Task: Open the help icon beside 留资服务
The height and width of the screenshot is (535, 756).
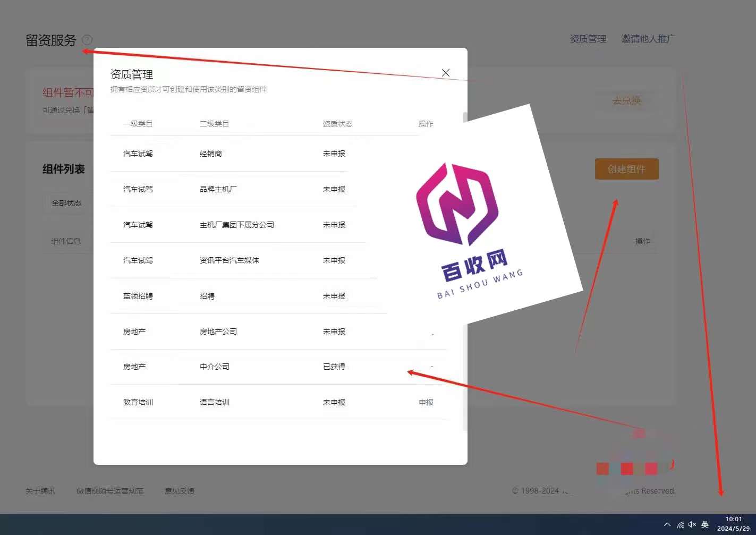Action: [x=87, y=40]
